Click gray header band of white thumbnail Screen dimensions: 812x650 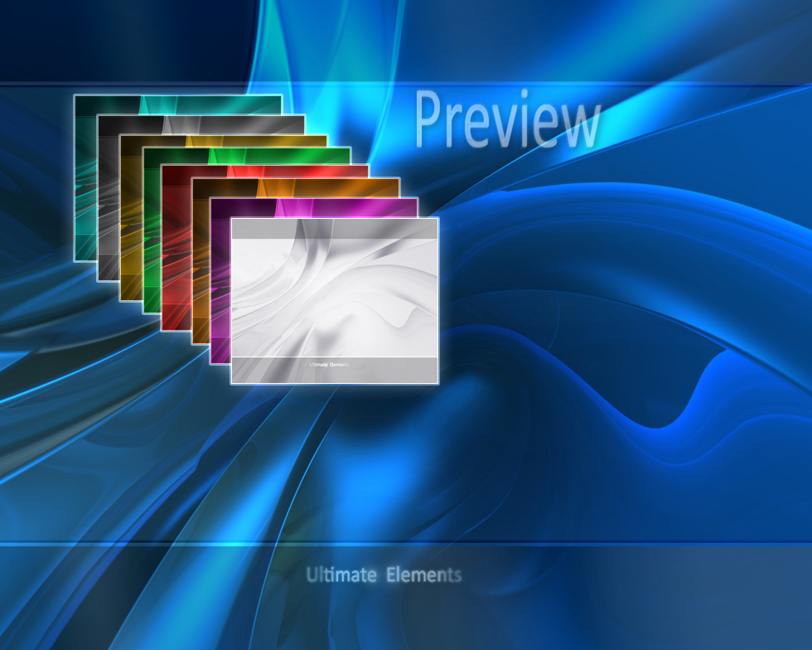click(x=335, y=229)
